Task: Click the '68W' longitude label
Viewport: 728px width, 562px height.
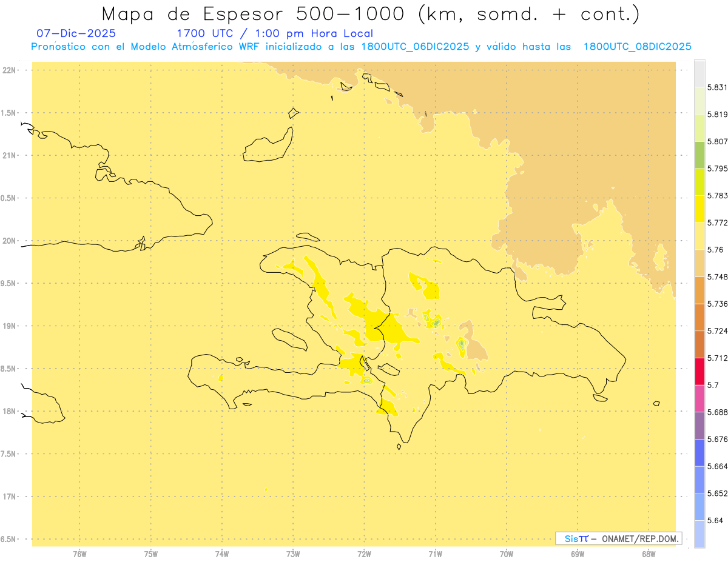Action: 649,554
